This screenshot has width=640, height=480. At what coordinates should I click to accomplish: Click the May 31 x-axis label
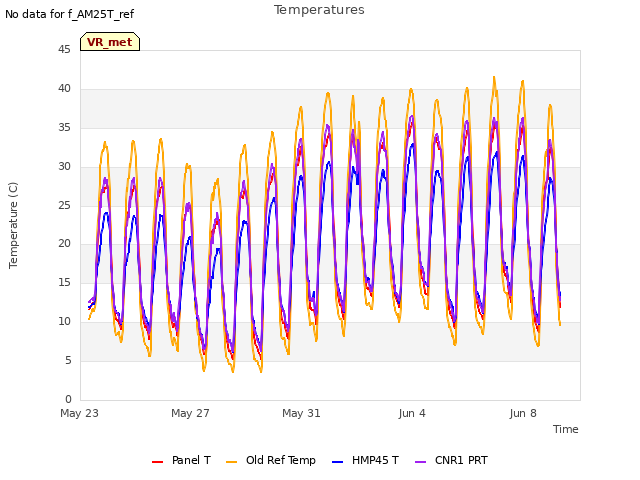click(301, 413)
